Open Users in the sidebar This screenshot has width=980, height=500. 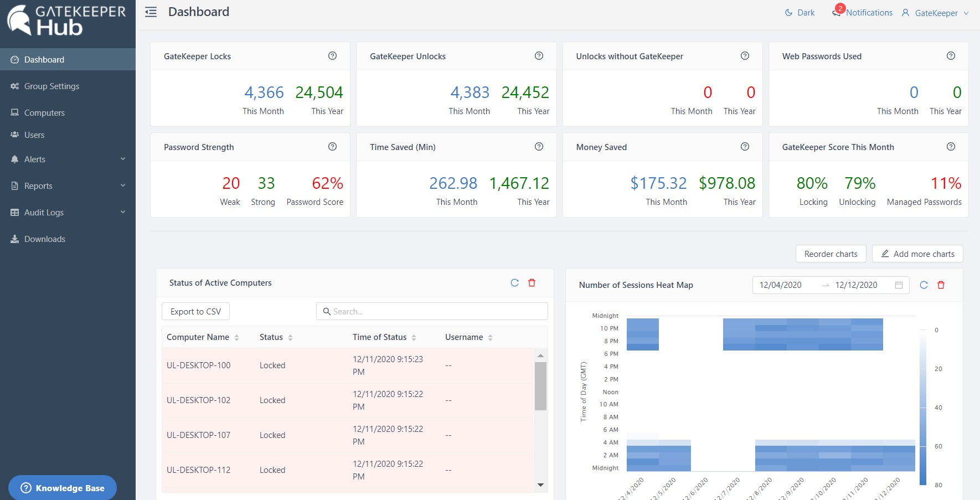pos(68,135)
